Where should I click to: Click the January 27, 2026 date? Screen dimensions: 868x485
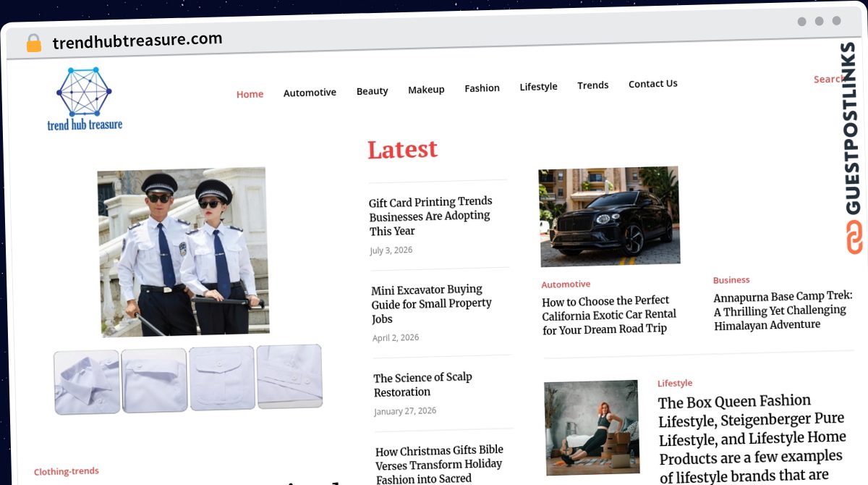(405, 411)
